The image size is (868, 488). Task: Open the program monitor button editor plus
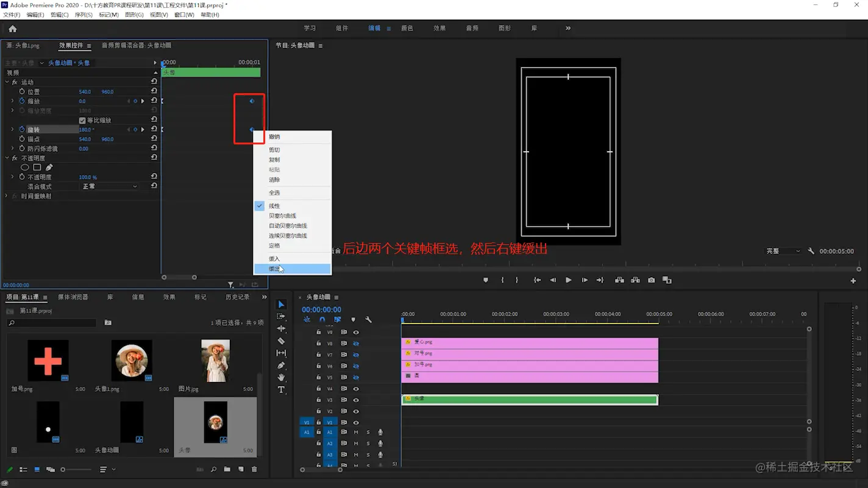(853, 281)
